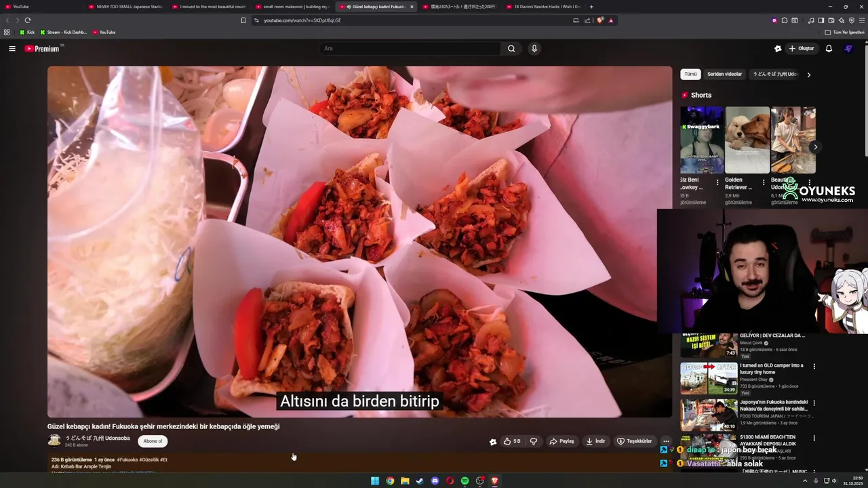Open a new browser tab
This screenshot has width=868, height=488.
click(591, 7)
